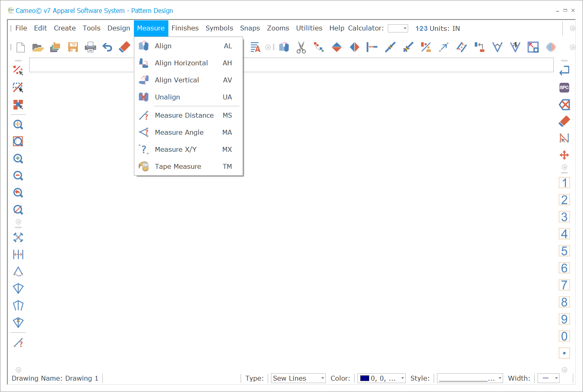Click the text annotation icon with letter A
The width and height of the screenshot is (583, 392).
coord(255,47)
